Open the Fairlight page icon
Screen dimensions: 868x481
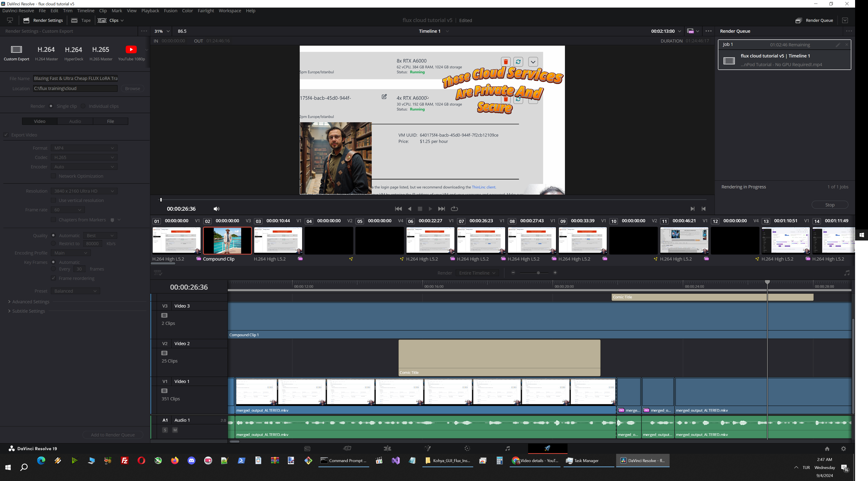507,449
